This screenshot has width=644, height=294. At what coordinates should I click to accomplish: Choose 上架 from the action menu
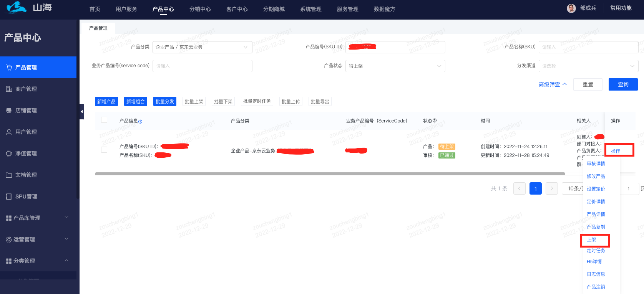pos(591,239)
